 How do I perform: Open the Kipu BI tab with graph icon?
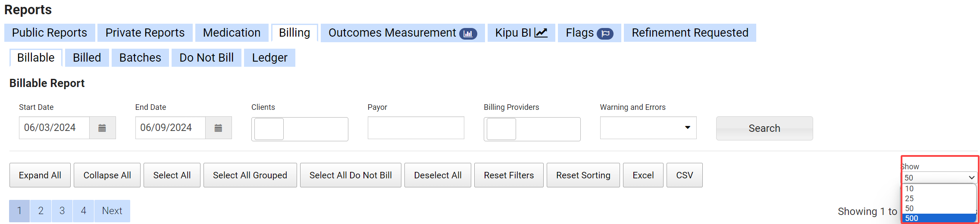(x=521, y=33)
